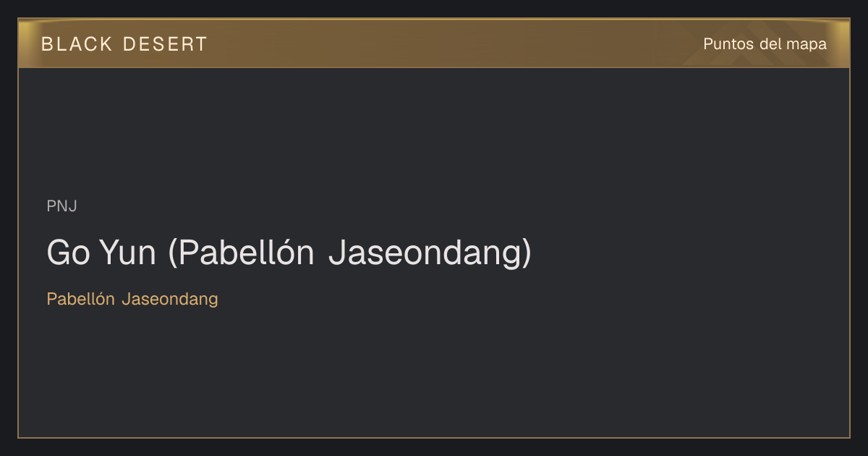Click the glowing left edge of the header banner
The width and height of the screenshot is (868, 456).
pyautogui.click(x=25, y=43)
